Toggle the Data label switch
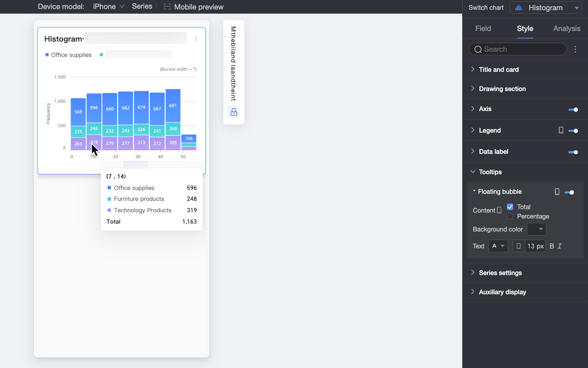This screenshot has width=588, height=368. 573,152
